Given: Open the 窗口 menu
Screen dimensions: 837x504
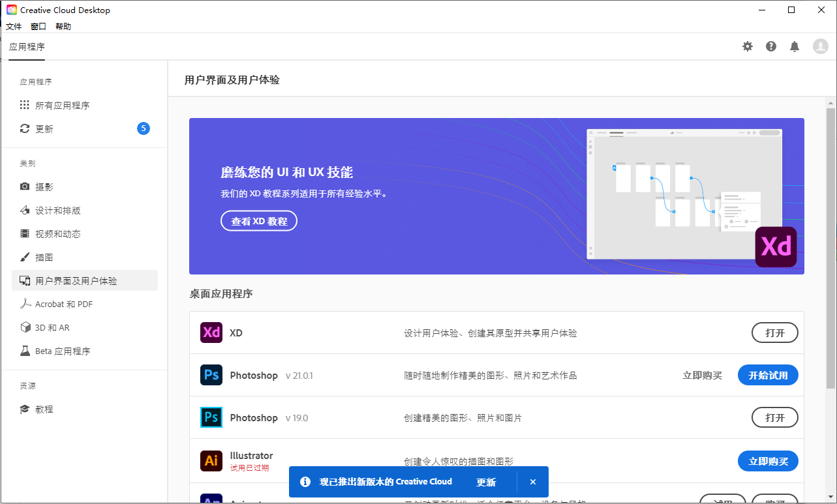Looking at the screenshot, I should 38,27.
